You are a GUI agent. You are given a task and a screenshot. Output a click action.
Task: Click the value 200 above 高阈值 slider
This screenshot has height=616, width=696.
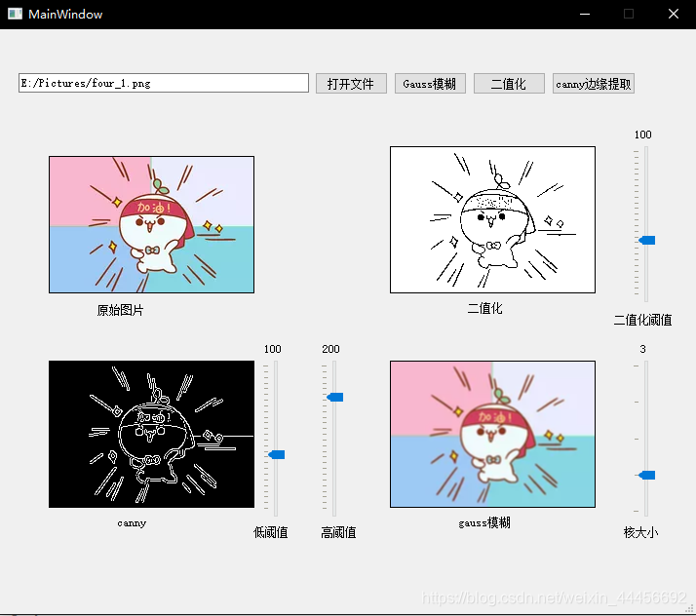coord(330,349)
